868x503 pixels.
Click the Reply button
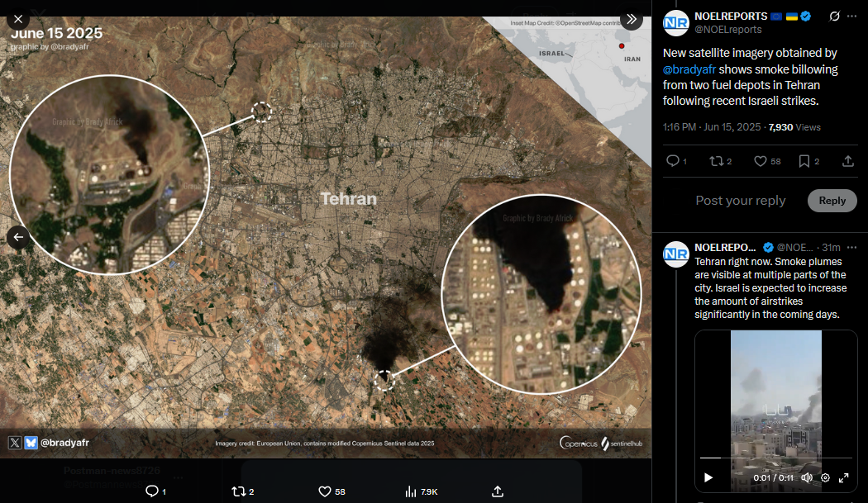(x=832, y=201)
